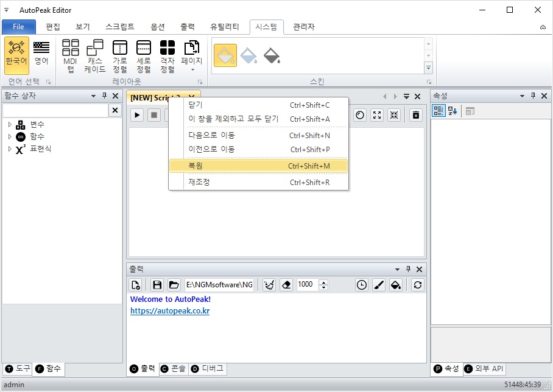553x392 pixels.
Task: Click the paint bucket icon in output toolbar
Action: pos(396,285)
